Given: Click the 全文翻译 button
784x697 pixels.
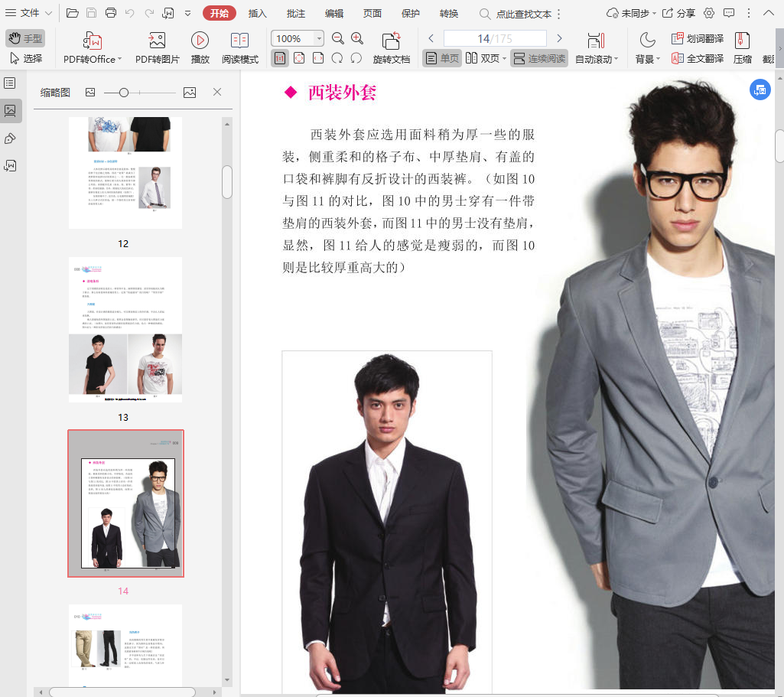Looking at the screenshot, I should click(x=698, y=58).
